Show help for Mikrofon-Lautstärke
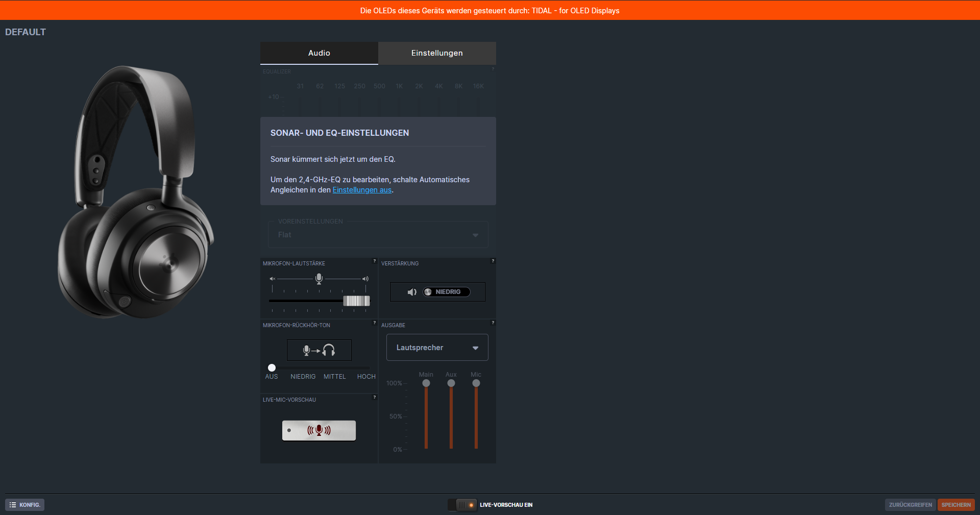This screenshot has width=980, height=515. pyautogui.click(x=375, y=261)
